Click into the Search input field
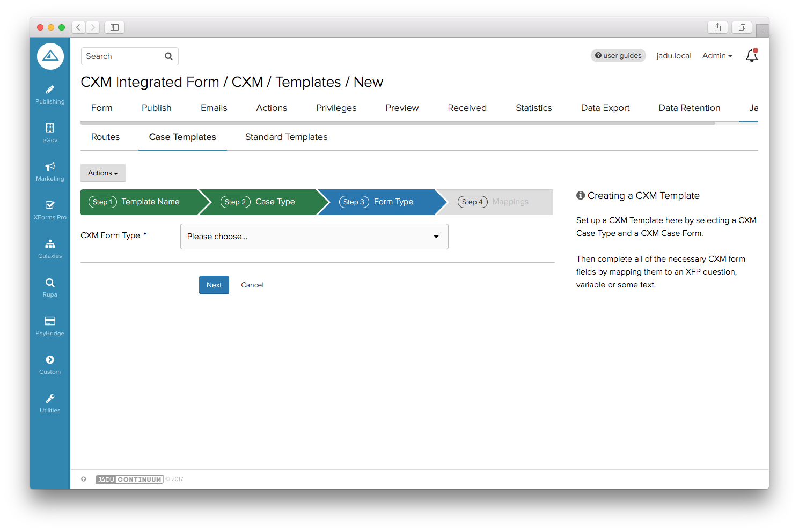 click(x=122, y=56)
